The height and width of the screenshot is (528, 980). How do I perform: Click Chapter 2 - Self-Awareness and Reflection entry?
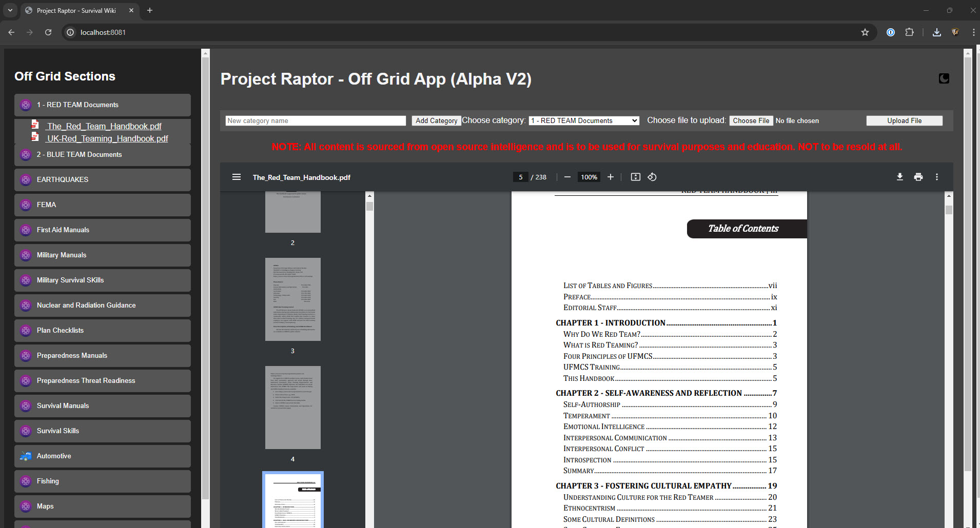666,393
